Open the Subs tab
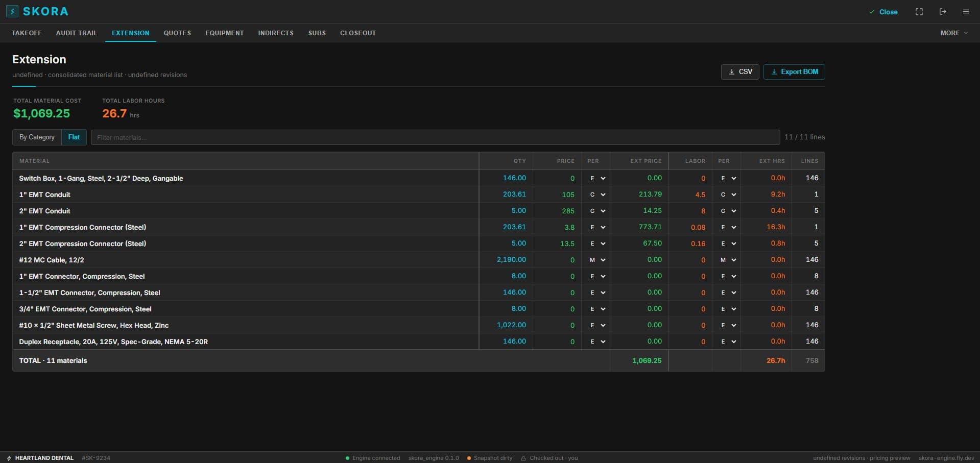 click(x=317, y=33)
